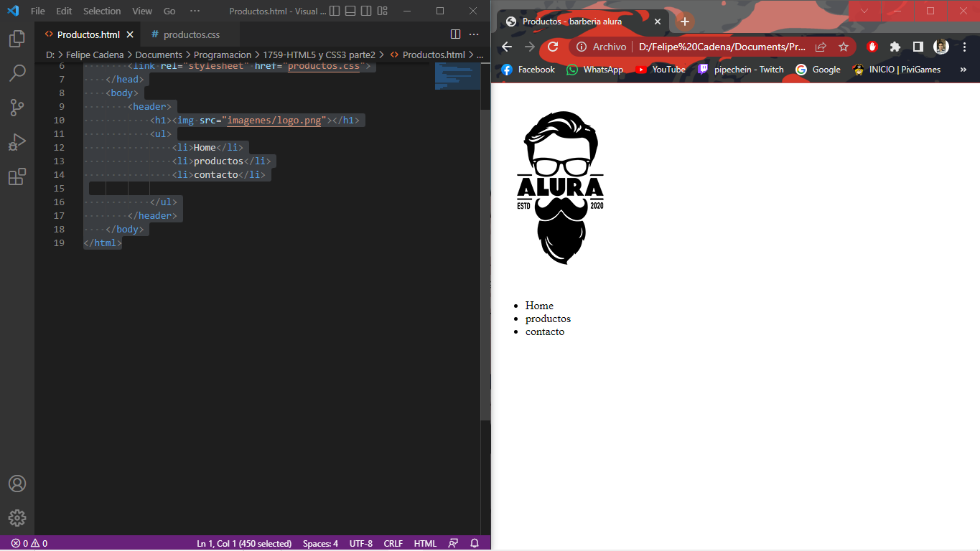Go forward in Chrome
Viewport: 980px width, 551px height.
tap(530, 47)
